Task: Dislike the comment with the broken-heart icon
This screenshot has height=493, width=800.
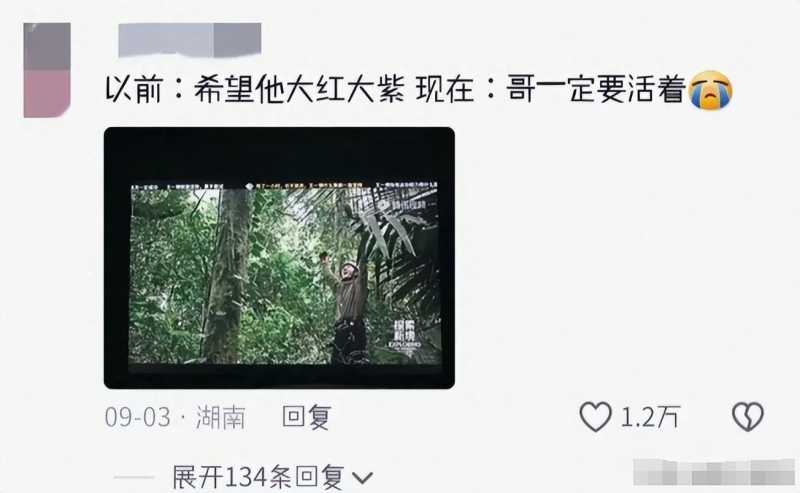Action: 748,416
